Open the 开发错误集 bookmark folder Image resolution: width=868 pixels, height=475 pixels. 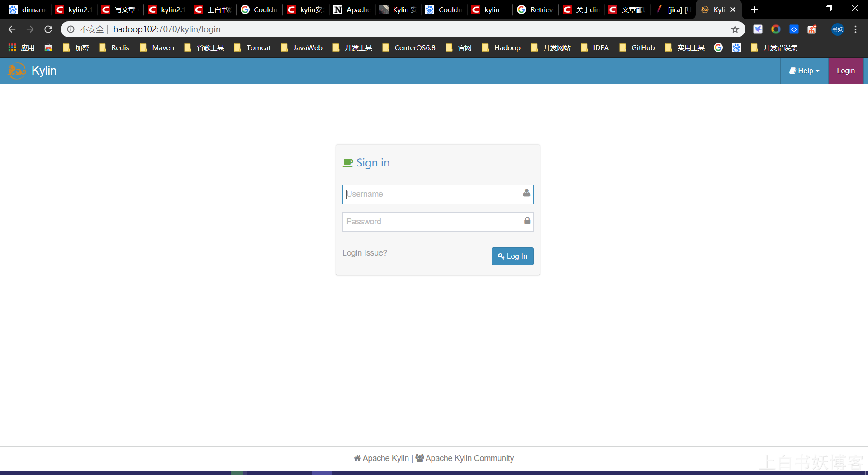774,48
